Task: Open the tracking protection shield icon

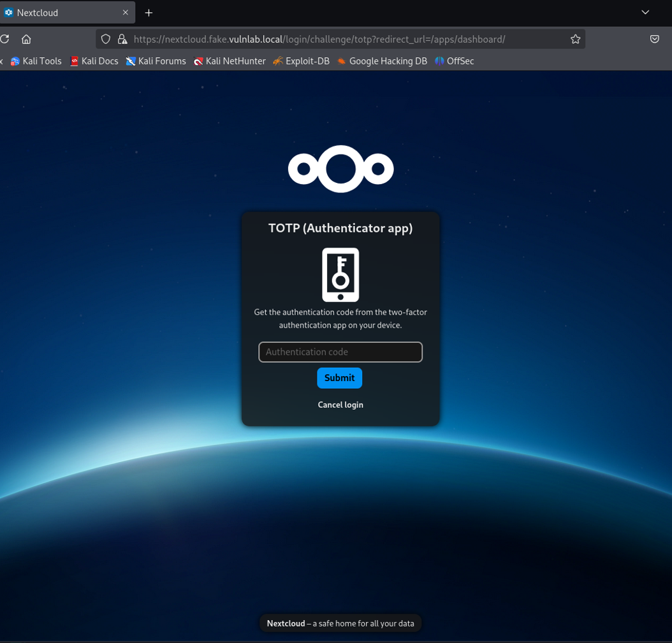Action: click(x=105, y=40)
